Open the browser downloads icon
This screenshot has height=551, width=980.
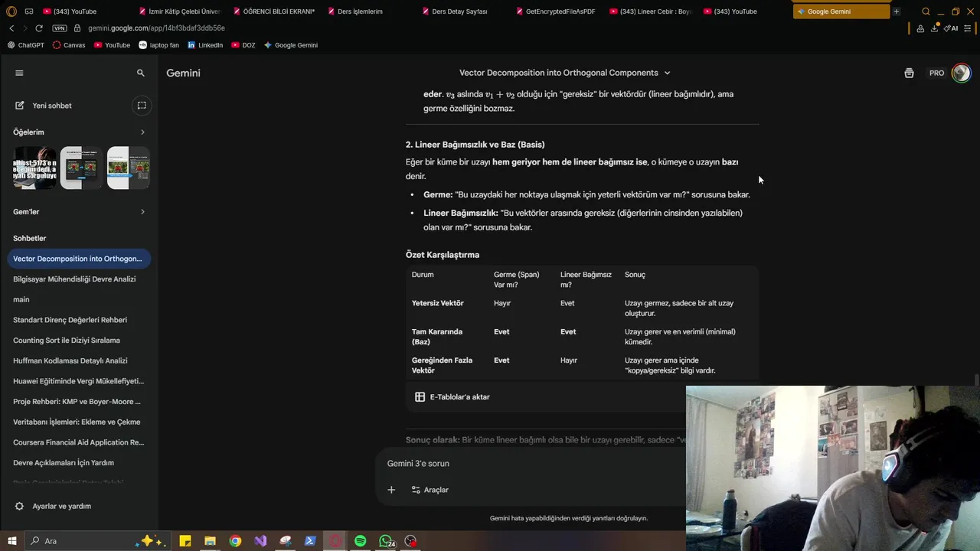[935, 28]
